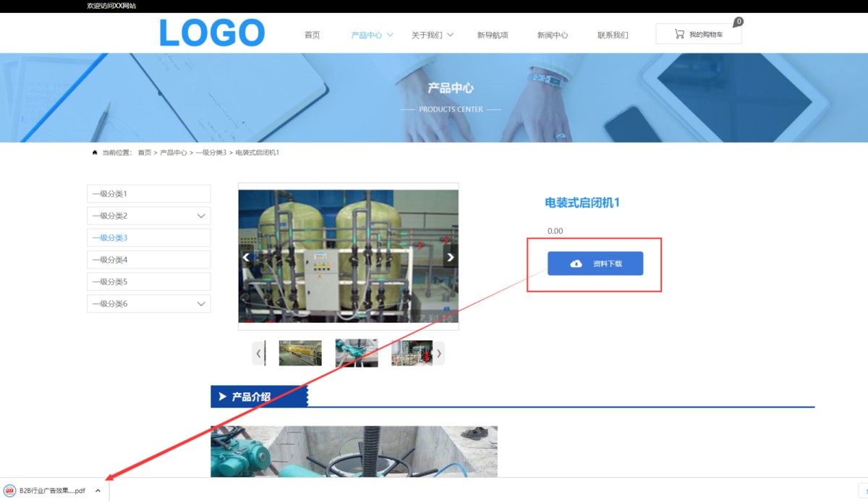Select the yellow machinery thumbnail
The image size is (868, 503).
point(300,353)
